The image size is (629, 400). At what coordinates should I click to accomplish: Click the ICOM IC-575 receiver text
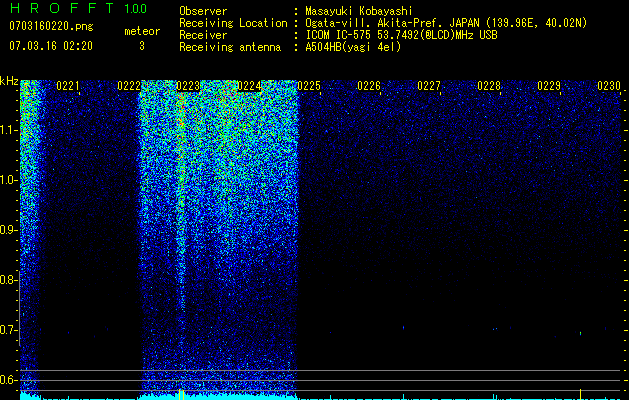click(x=401, y=35)
